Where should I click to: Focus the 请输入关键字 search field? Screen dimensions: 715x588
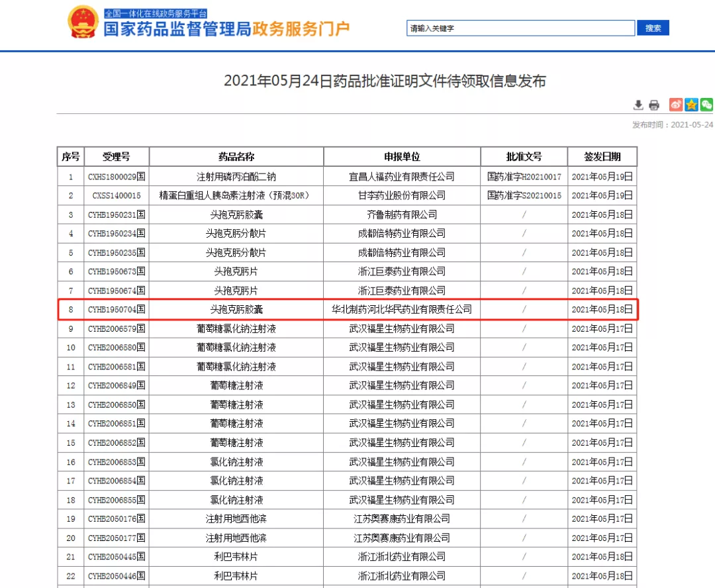coord(520,28)
